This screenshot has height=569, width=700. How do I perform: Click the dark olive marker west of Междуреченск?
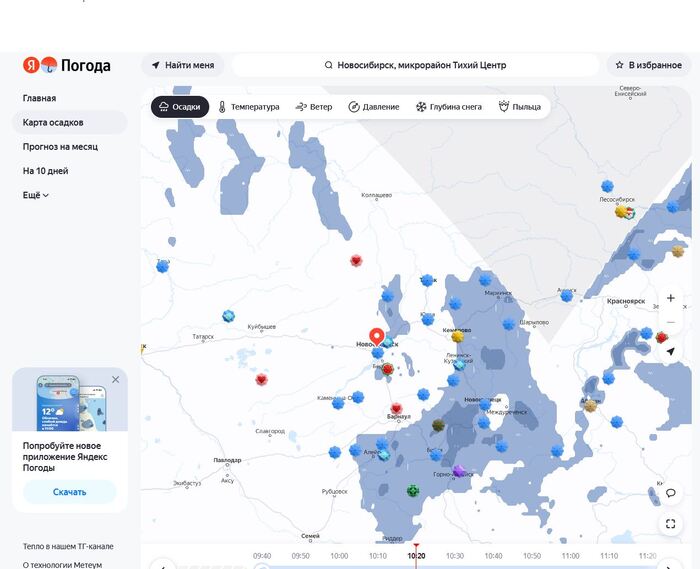pyautogui.click(x=438, y=425)
